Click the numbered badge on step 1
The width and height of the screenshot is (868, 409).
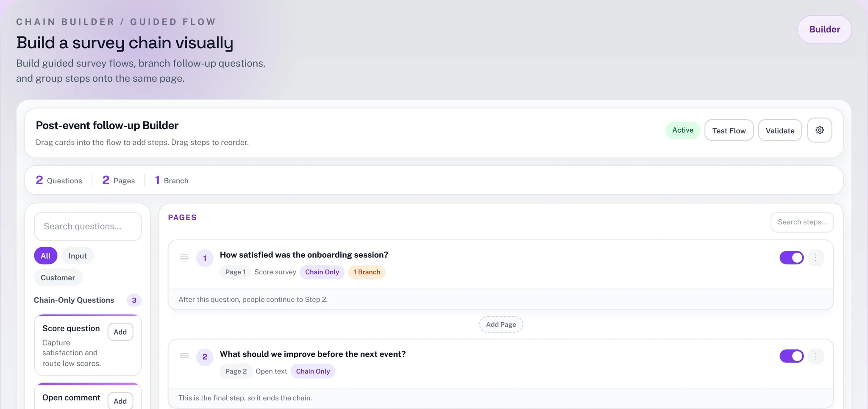point(205,258)
